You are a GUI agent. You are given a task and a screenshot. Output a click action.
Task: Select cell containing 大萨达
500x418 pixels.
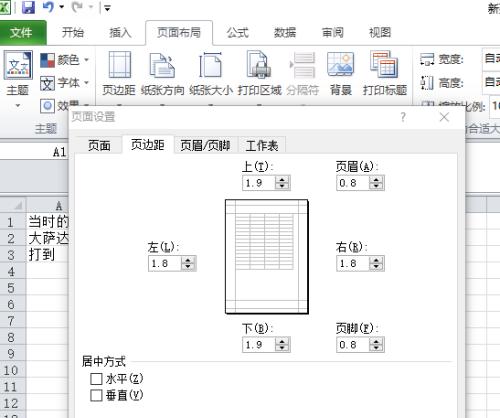click(x=48, y=238)
